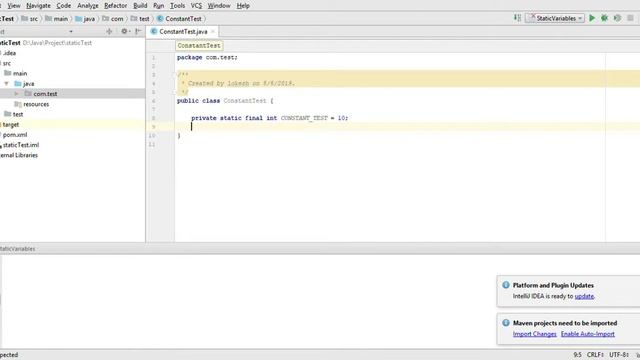Click the com breadcrumb
This screenshot has height=360, width=640.
point(113,19)
